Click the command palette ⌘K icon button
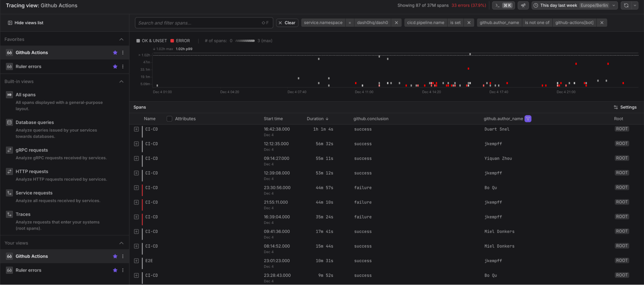 coord(503,5)
